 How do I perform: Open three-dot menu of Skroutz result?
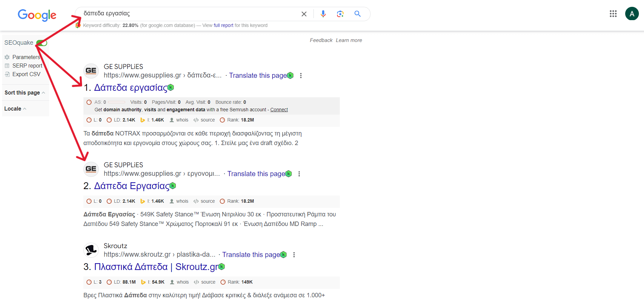point(294,255)
